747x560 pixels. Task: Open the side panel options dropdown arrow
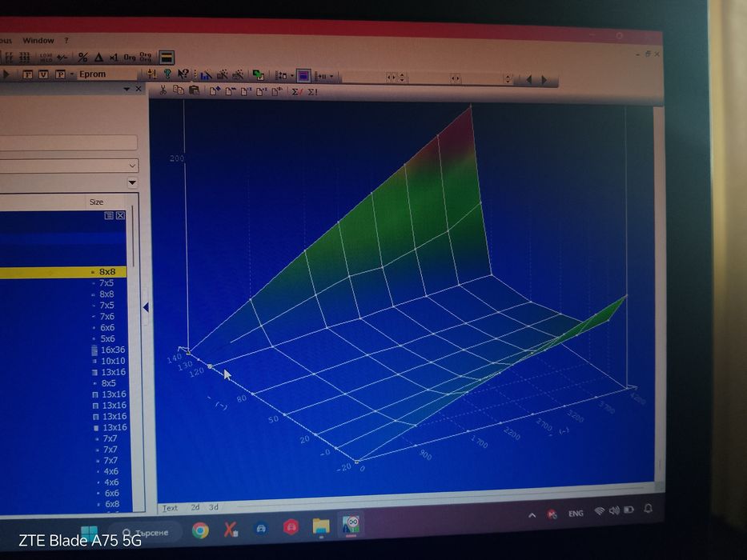[127, 89]
